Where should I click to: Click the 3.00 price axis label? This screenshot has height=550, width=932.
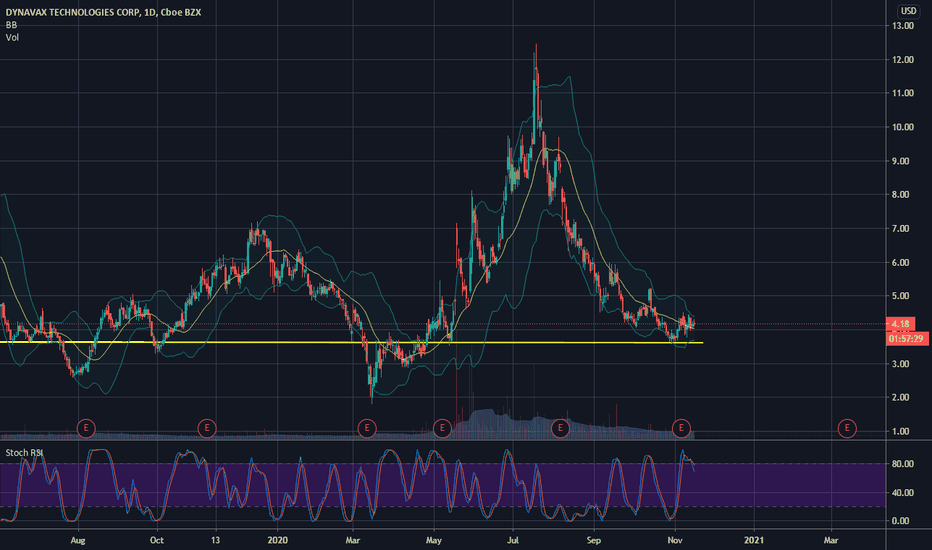coord(902,364)
